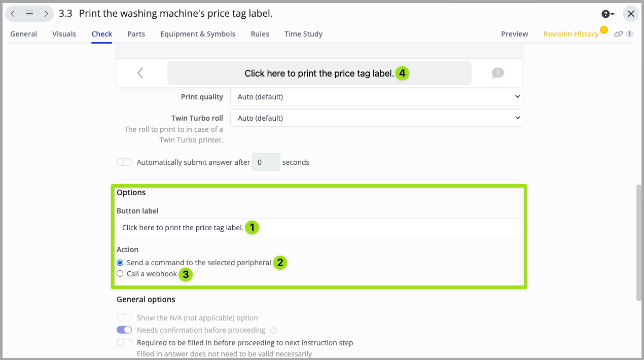
Task: Click the link icon with count badge
Action: [623, 34]
